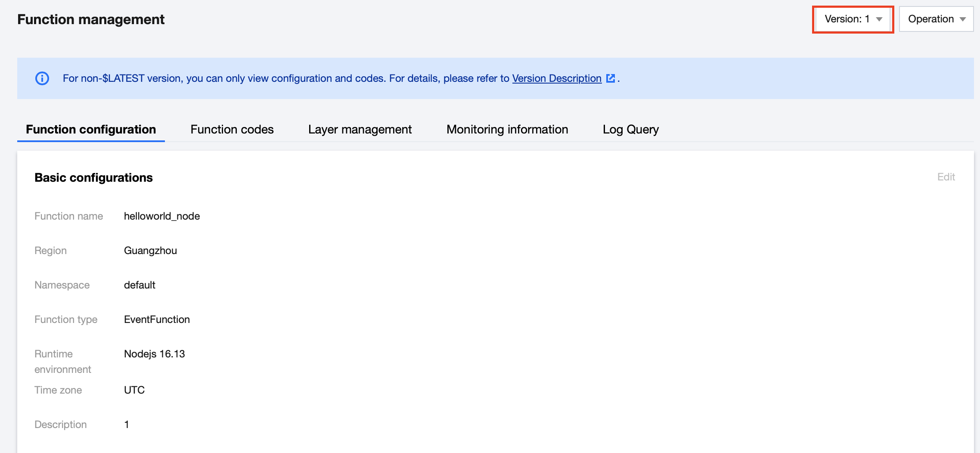Click the Basic configurations heading
980x453 pixels.
pos(93,178)
